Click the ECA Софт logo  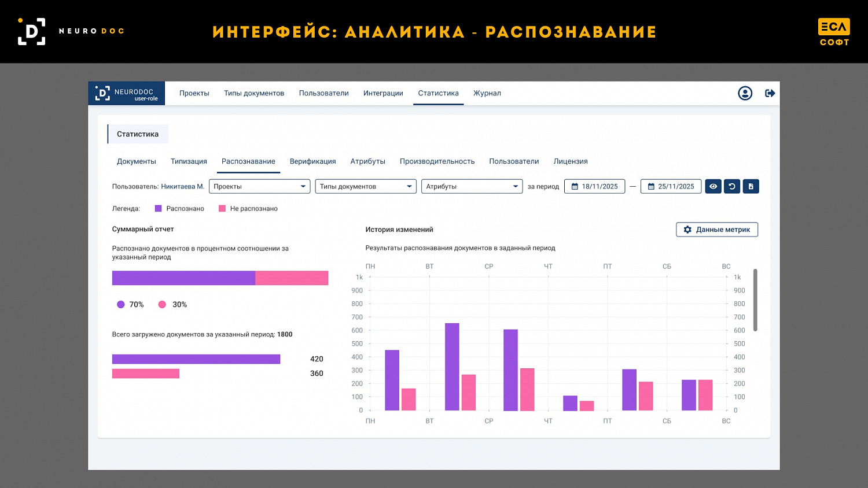[x=834, y=32]
